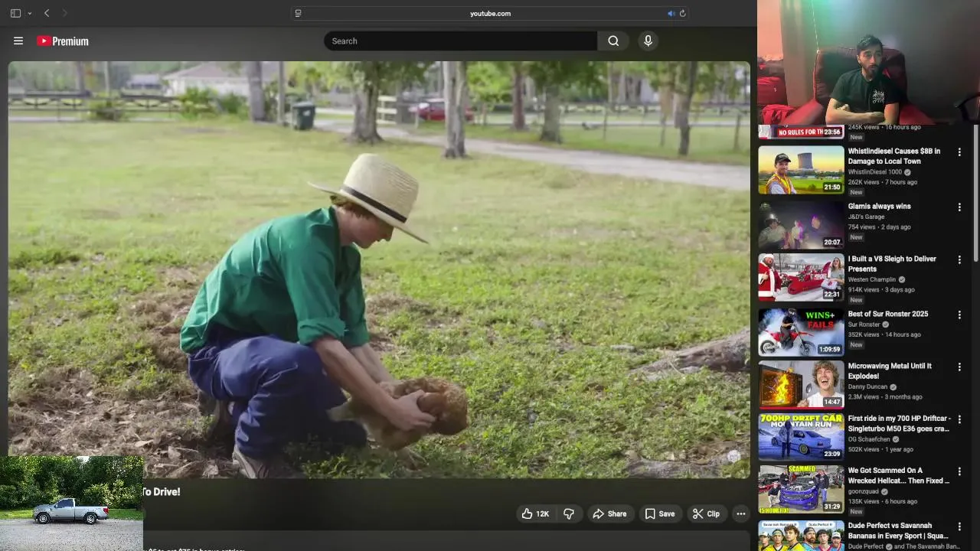Open options for Dude Perfect video

[x=959, y=527]
